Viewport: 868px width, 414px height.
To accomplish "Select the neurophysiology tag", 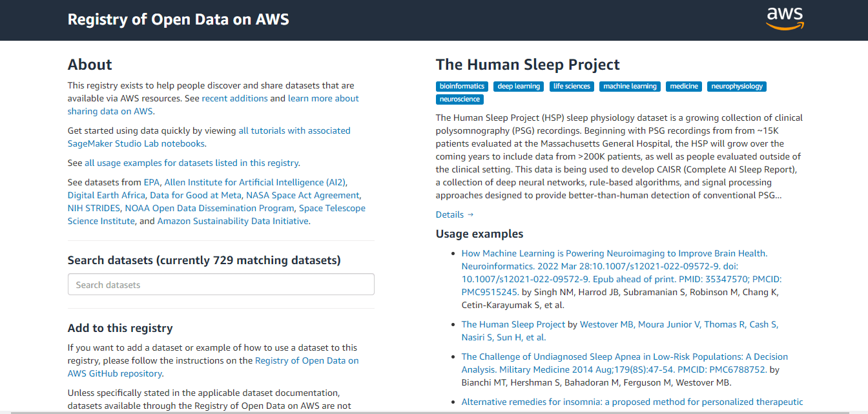I will click(x=736, y=86).
